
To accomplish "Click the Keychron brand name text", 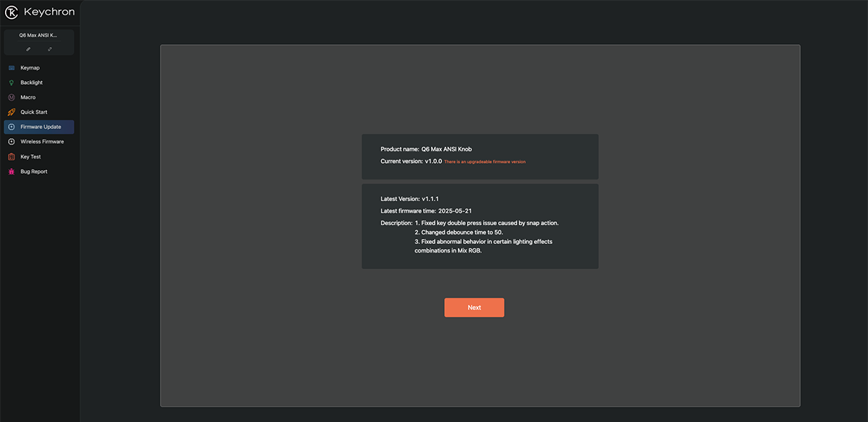I will click(49, 12).
